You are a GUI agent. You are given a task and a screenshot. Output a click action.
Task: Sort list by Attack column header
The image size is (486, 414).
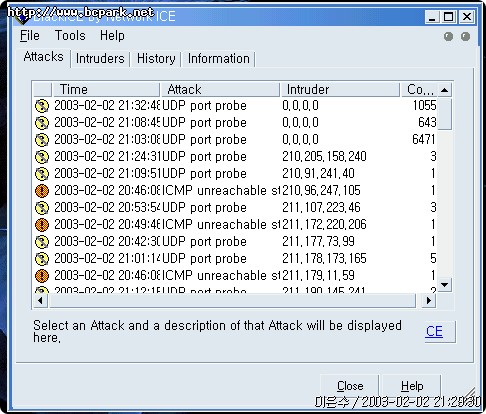pos(220,89)
